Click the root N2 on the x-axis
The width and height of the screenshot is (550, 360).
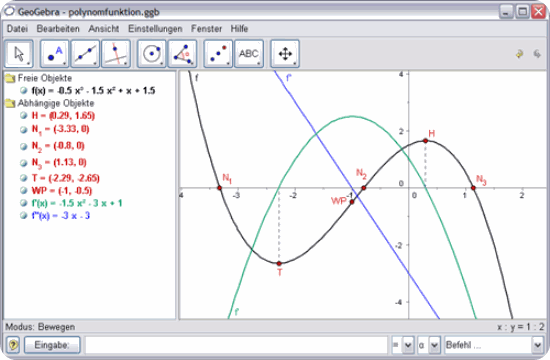click(364, 188)
